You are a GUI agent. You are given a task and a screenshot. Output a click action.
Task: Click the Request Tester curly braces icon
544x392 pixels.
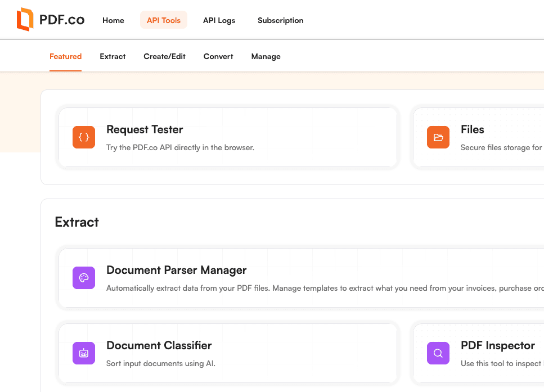point(84,137)
